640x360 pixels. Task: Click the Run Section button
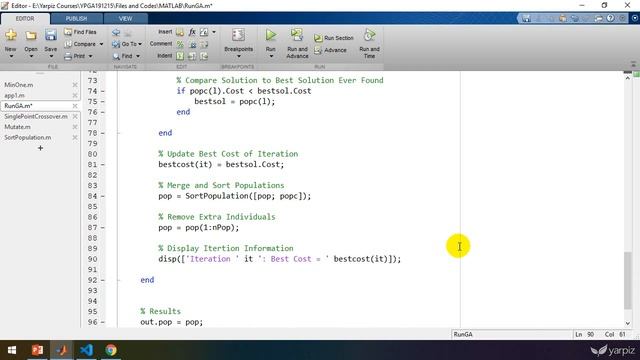point(334,38)
